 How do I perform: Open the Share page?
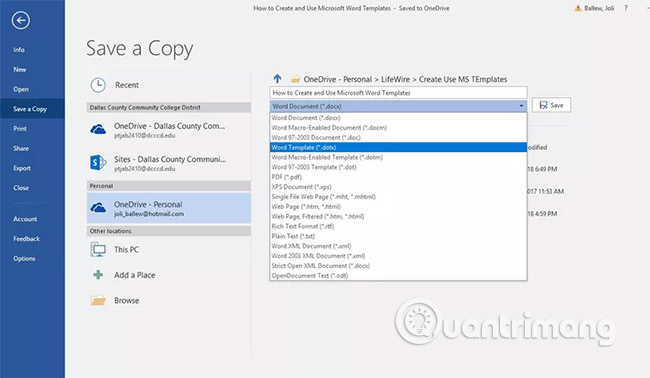pos(21,148)
